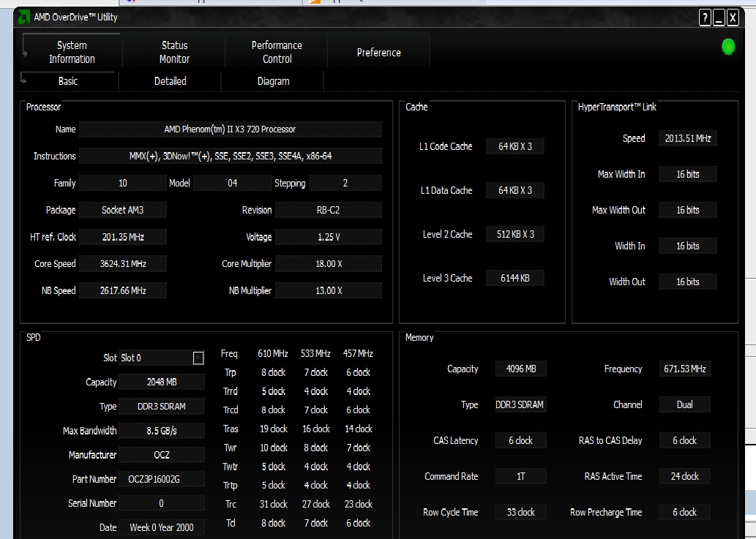Image resolution: width=756 pixels, height=539 pixels.
Task: Click Memory Type value DDR3 SDRAM
Action: (x=521, y=404)
